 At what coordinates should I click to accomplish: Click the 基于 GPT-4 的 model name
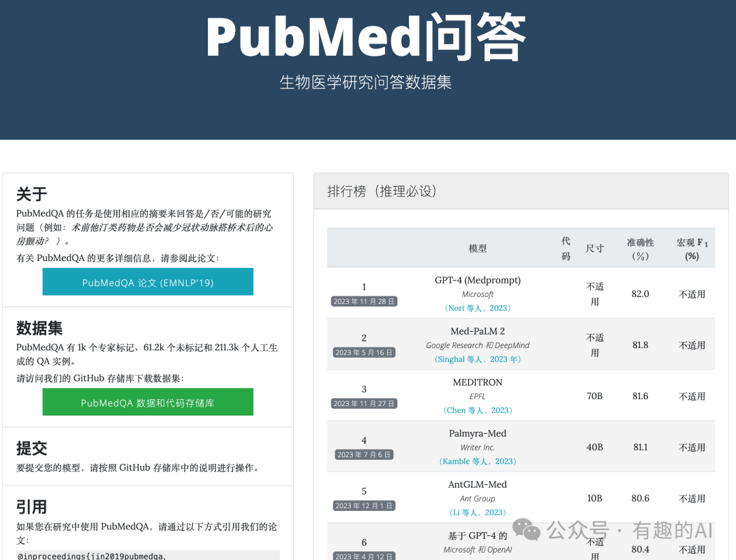tap(477, 535)
